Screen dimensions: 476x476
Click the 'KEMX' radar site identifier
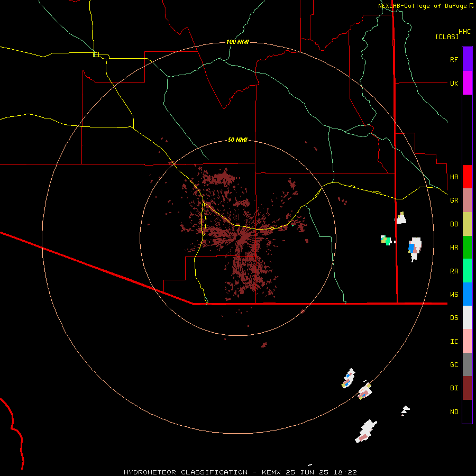pos(272,472)
